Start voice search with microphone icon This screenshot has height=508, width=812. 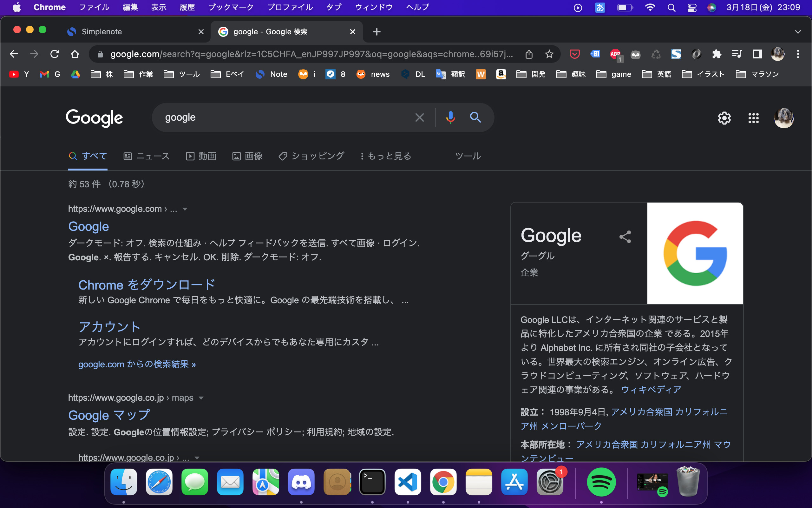(x=450, y=117)
